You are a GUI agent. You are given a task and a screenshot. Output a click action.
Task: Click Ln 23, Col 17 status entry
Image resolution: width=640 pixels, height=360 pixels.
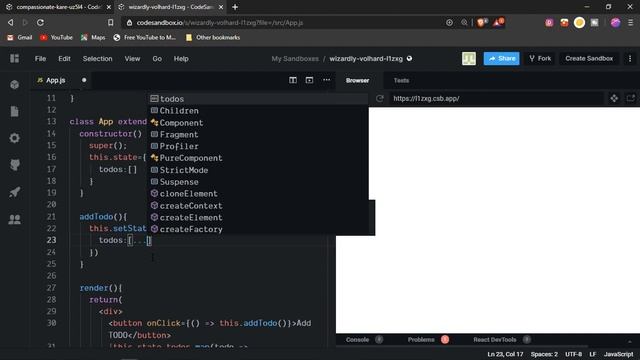click(505, 354)
